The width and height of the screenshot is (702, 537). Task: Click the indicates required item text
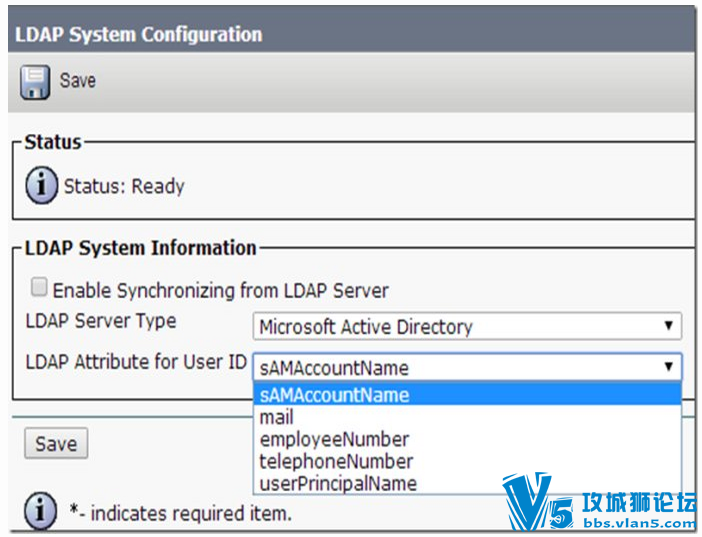tap(180, 513)
